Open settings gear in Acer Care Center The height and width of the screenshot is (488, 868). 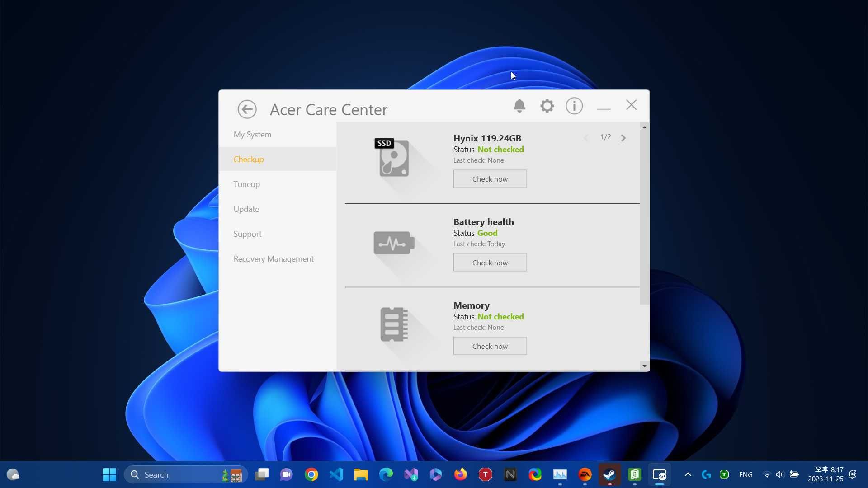coord(547,106)
